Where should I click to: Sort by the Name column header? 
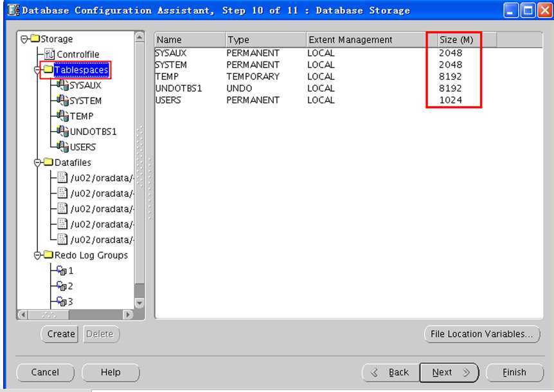click(x=190, y=40)
